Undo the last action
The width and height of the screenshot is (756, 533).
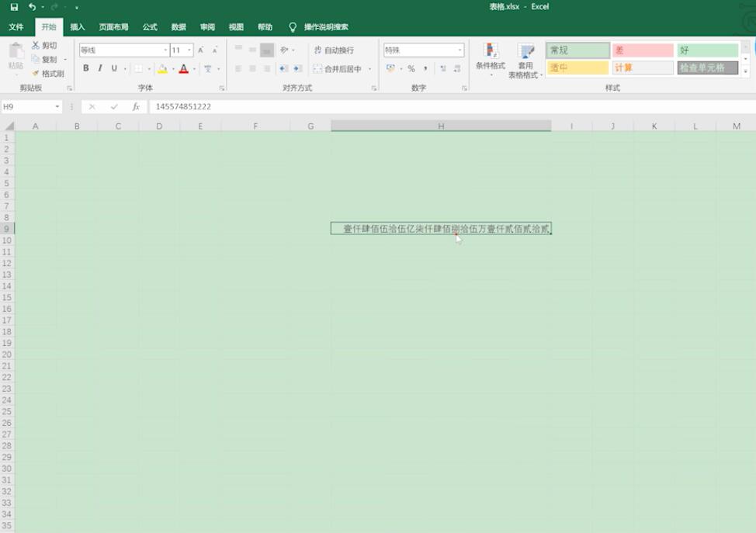click(x=32, y=7)
